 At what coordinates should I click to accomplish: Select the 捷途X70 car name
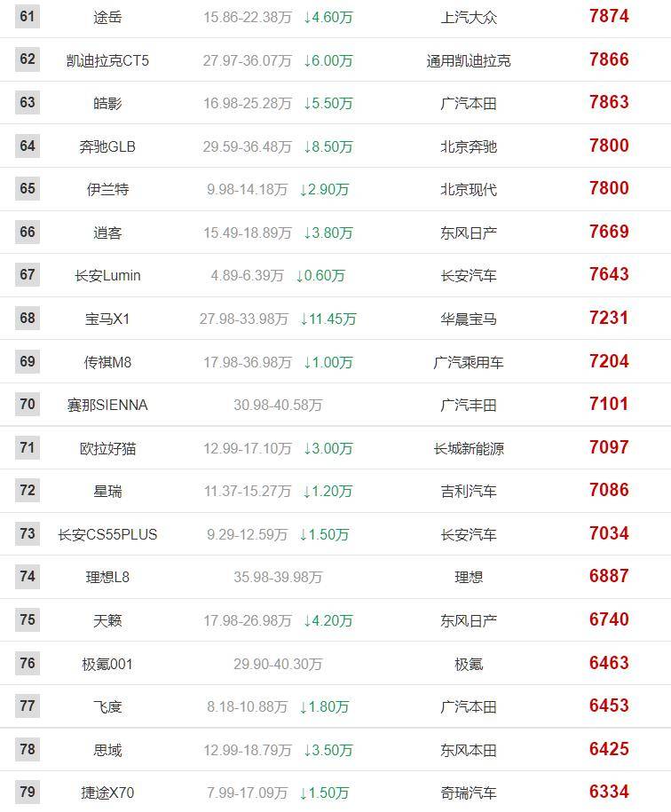(x=107, y=792)
